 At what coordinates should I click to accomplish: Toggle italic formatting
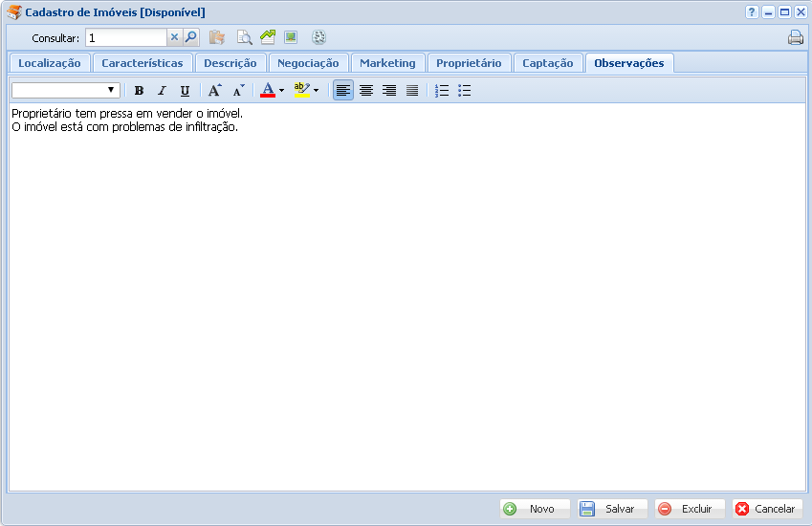(x=162, y=91)
